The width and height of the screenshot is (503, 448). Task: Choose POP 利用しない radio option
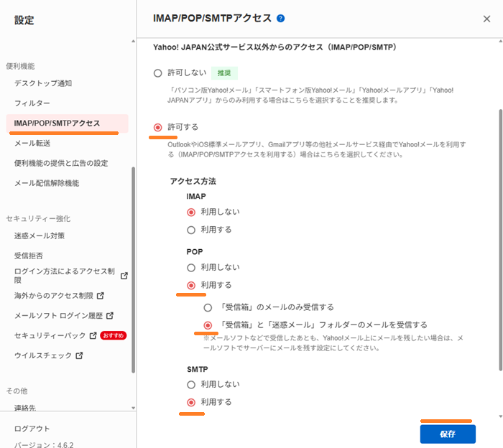point(191,267)
